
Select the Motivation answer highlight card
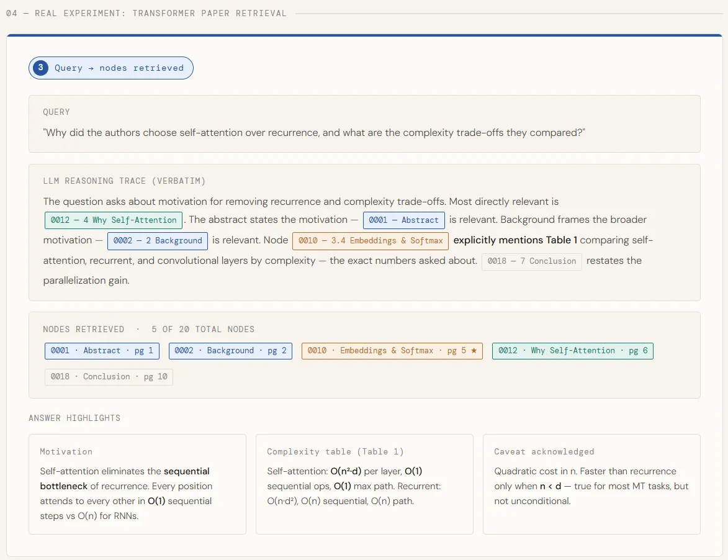click(137, 484)
